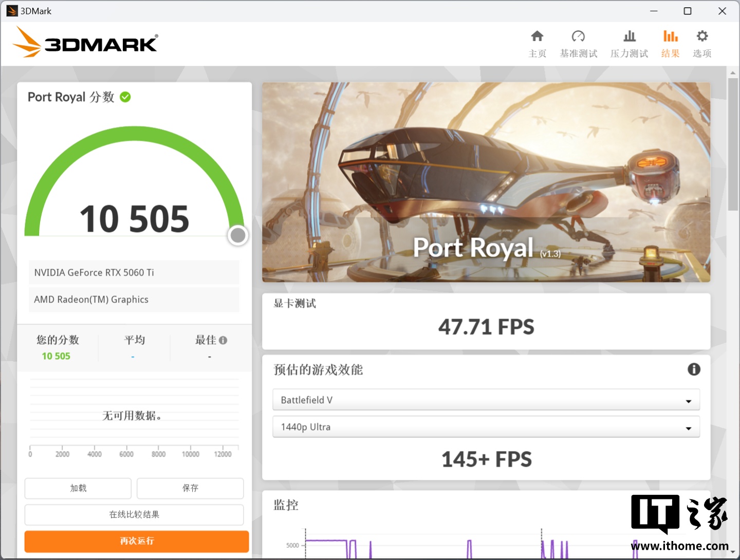Screen dimensions: 740x560
Task: Open Options (选项) gear icon
Action: [x=702, y=36]
